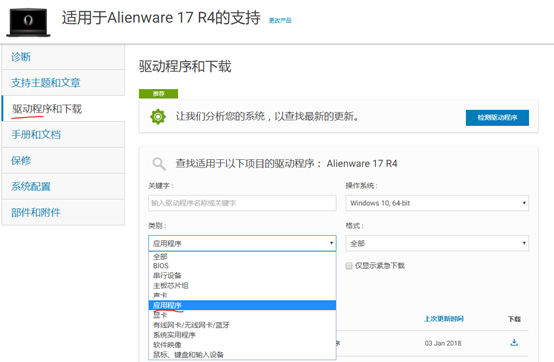Click the blue 检测驱动程序 button
This screenshot has height=362, width=554.
coord(497,118)
